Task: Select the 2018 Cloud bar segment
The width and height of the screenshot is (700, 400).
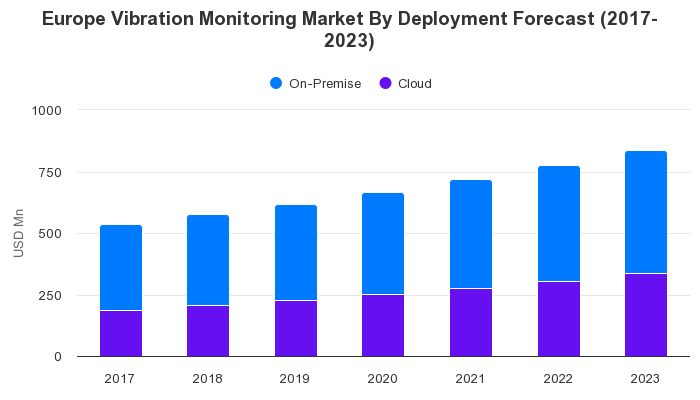Action: coord(208,331)
